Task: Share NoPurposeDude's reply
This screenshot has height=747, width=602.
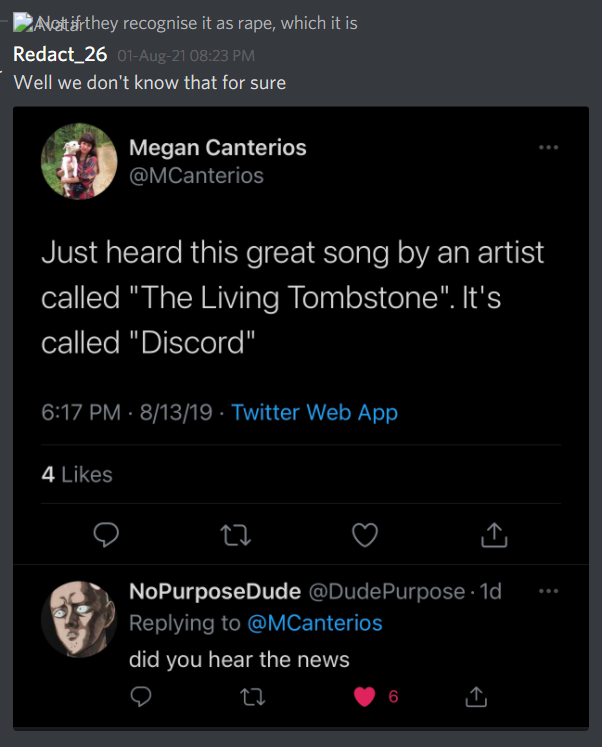Action: pos(476,697)
